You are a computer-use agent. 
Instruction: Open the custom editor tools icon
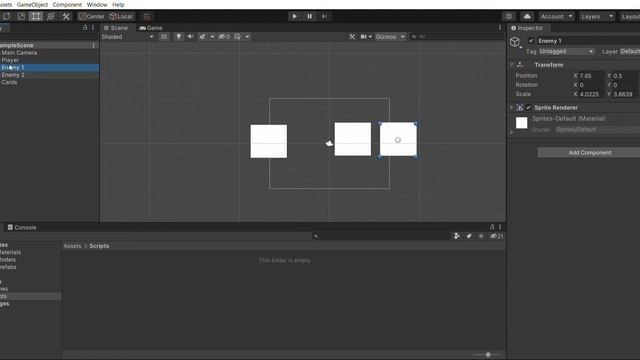tap(66, 16)
